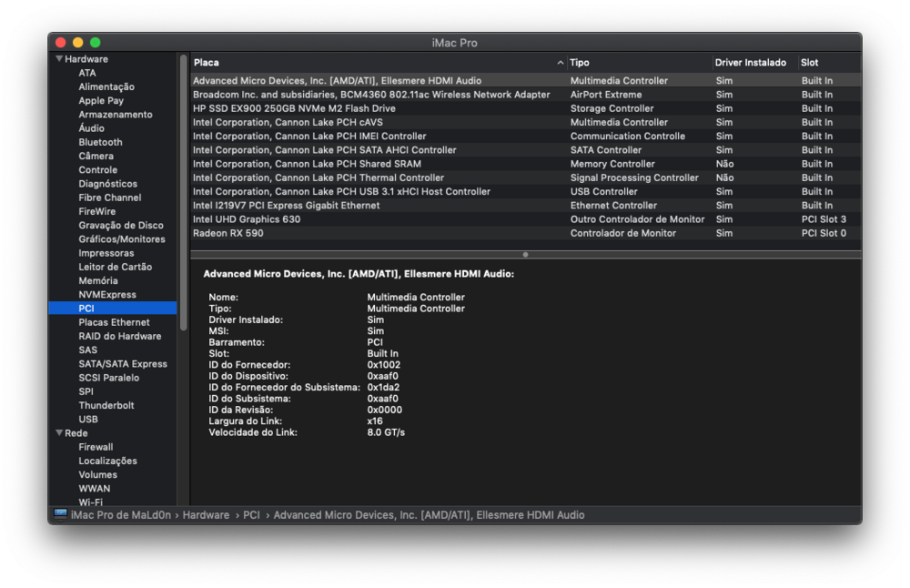The height and width of the screenshot is (588, 910).
Task: Click Hardware in the bottom path bar
Action: (x=206, y=515)
